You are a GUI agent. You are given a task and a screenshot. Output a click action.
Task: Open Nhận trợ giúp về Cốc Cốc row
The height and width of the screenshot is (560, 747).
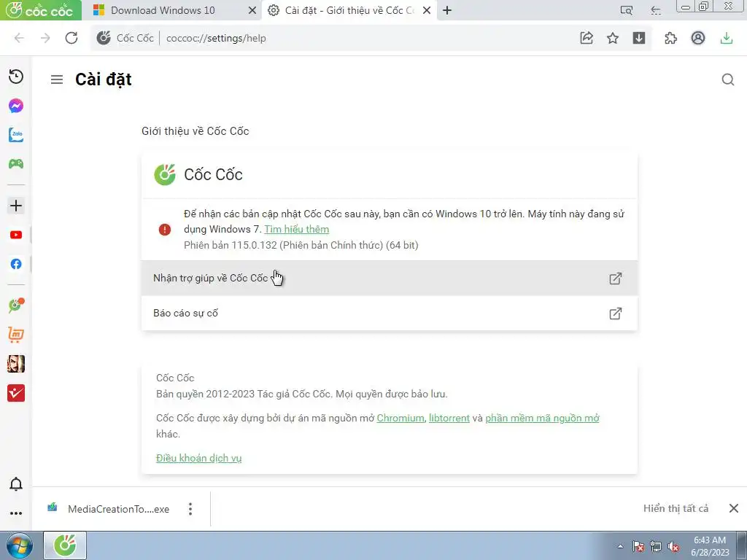(x=390, y=278)
